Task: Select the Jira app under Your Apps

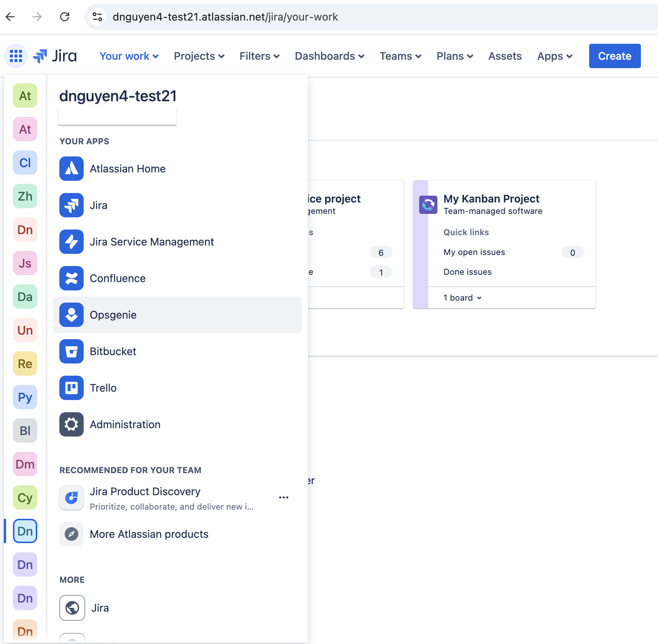Action: 72,205
